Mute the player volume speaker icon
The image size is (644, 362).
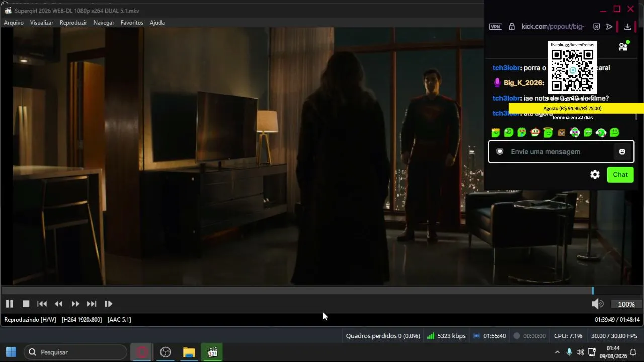pos(597,304)
